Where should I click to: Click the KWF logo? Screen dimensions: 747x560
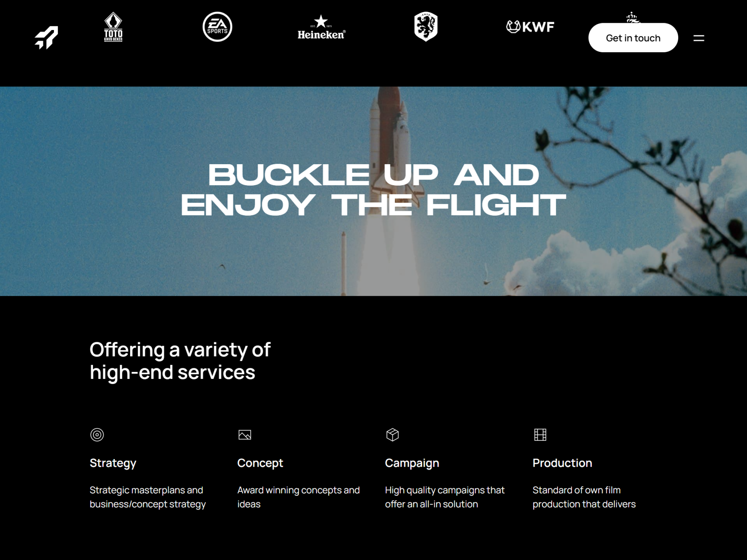(530, 27)
